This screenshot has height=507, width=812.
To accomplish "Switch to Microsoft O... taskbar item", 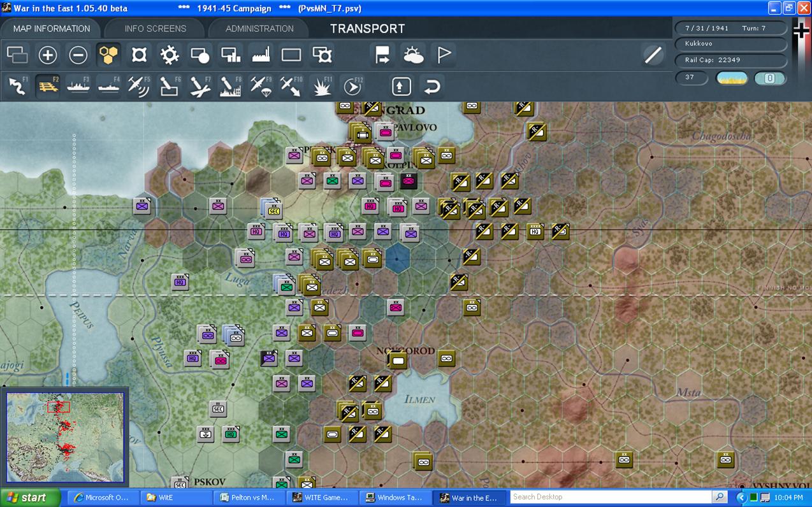I will point(102,497).
